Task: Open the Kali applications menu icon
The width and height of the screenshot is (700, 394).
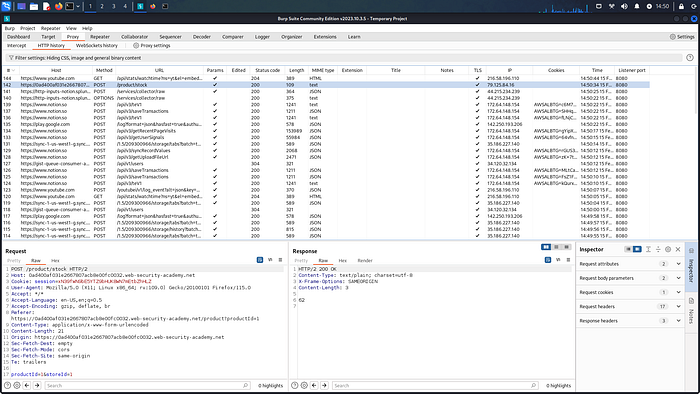Action: pos(6,6)
